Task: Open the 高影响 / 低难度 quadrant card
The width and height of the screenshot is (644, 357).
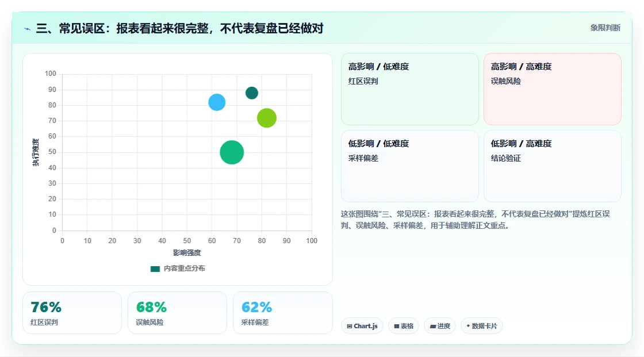Action: pyautogui.click(x=410, y=89)
